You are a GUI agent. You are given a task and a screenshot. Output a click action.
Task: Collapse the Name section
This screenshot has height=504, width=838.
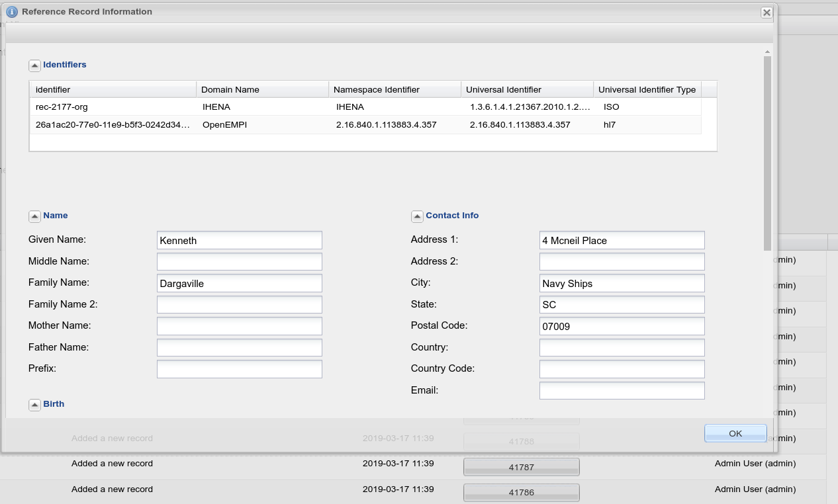pyautogui.click(x=34, y=216)
